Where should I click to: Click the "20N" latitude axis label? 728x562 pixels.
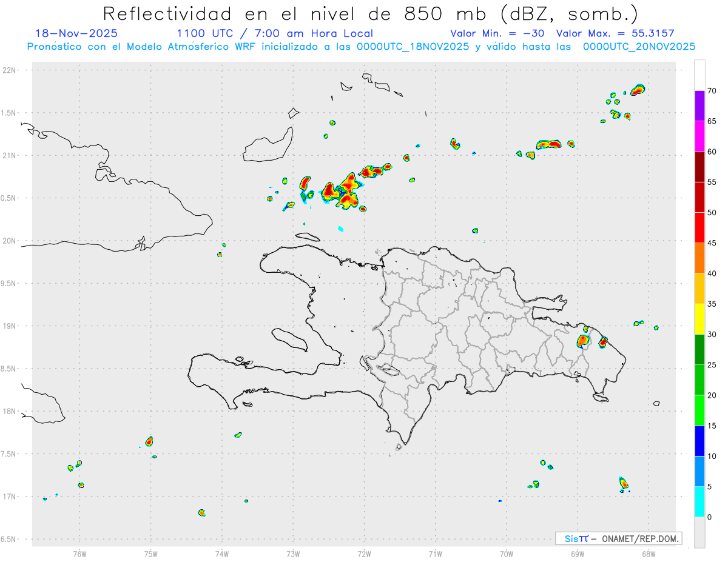(10, 241)
